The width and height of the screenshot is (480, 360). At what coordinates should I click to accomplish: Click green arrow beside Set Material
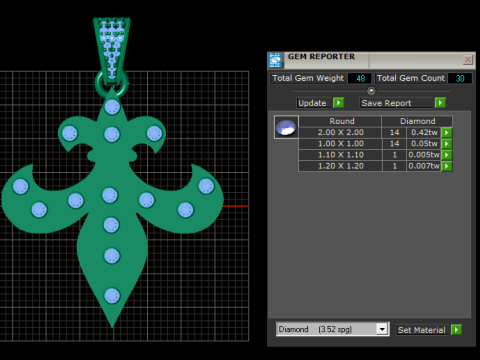(456, 330)
